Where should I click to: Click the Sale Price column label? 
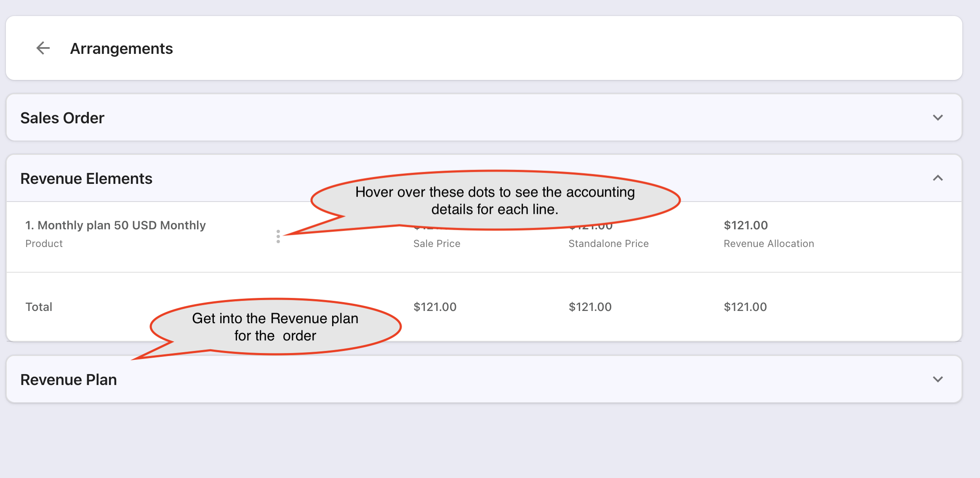437,244
